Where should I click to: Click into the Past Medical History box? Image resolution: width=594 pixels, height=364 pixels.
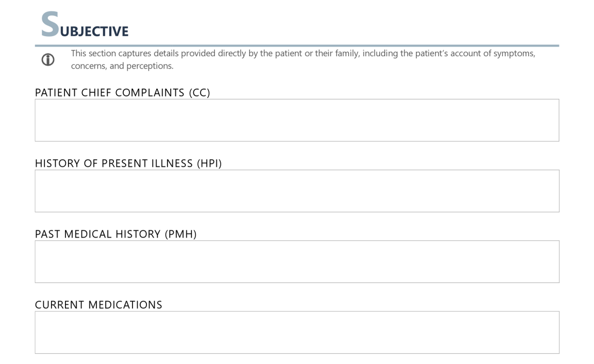click(x=296, y=261)
